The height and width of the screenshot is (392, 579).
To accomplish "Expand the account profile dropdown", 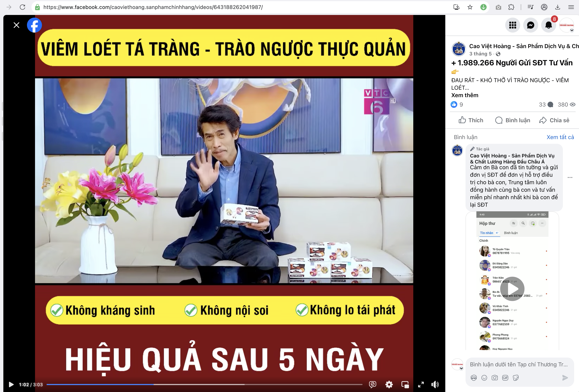I will [572, 30].
